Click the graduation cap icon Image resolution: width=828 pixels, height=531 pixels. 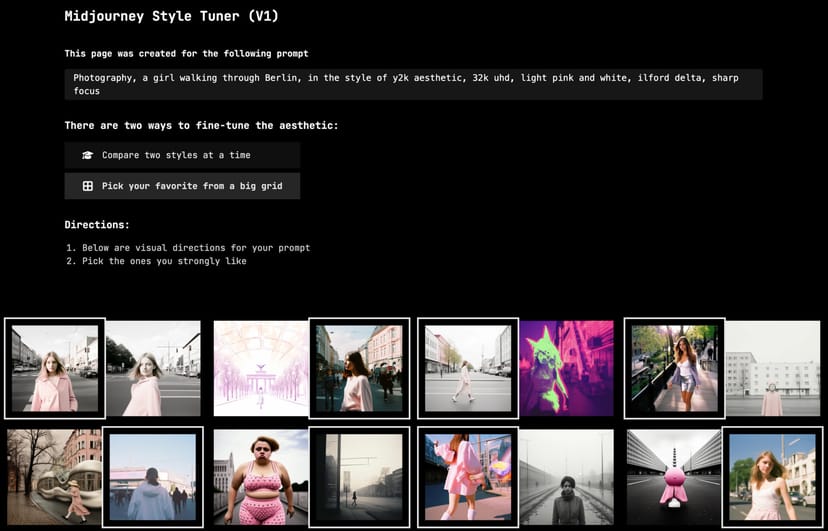click(88, 155)
